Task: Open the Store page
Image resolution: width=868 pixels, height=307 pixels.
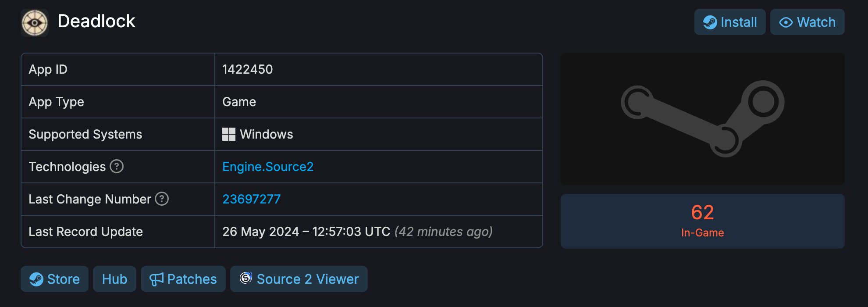Action: (54, 279)
